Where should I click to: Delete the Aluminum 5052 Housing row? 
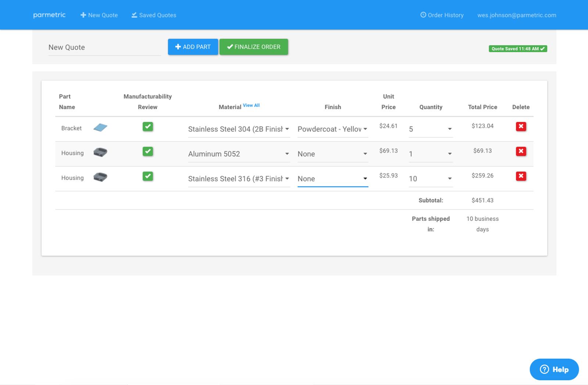(521, 151)
